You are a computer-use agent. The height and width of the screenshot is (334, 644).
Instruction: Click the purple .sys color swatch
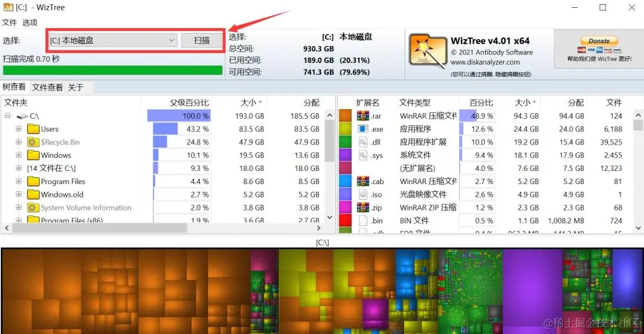345,155
